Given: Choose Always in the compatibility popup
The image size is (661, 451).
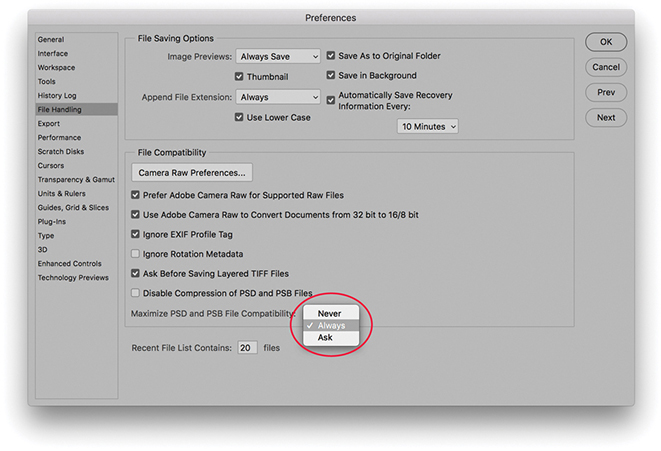Looking at the screenshot, I should coord(331,325).
